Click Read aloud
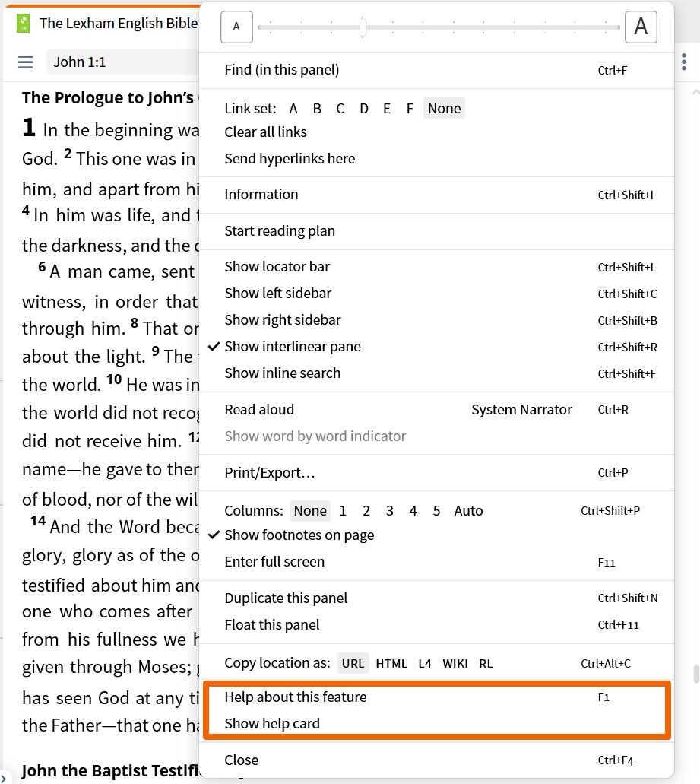 coord(259,410)
